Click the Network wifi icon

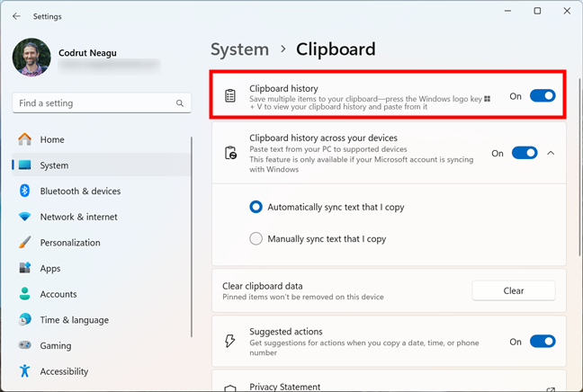25,217
